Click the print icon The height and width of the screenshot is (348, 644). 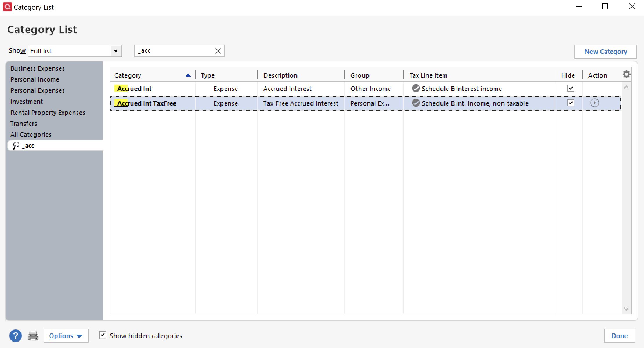(x=33, y=336)
